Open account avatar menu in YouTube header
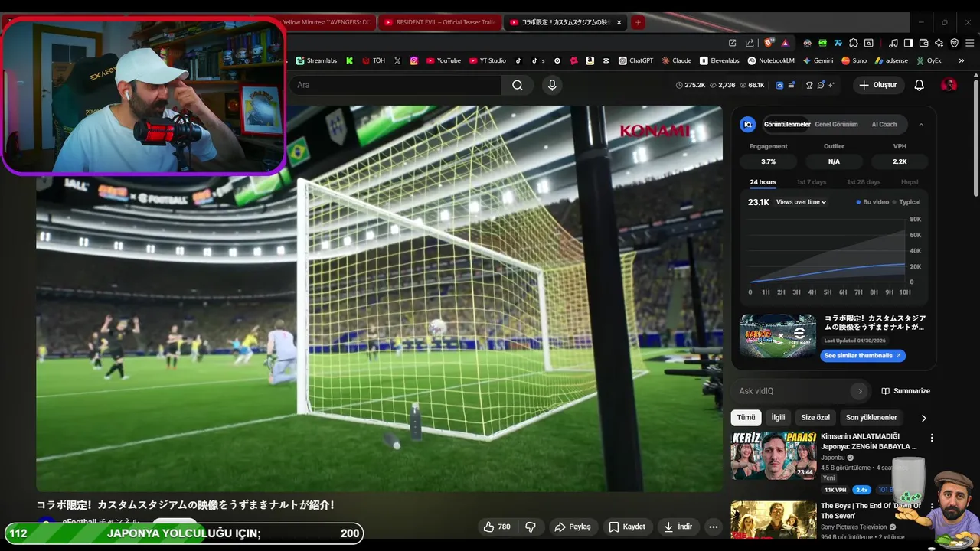Image resolution: width=980 pixels, height=551 pixels. (x=949, y=85)
